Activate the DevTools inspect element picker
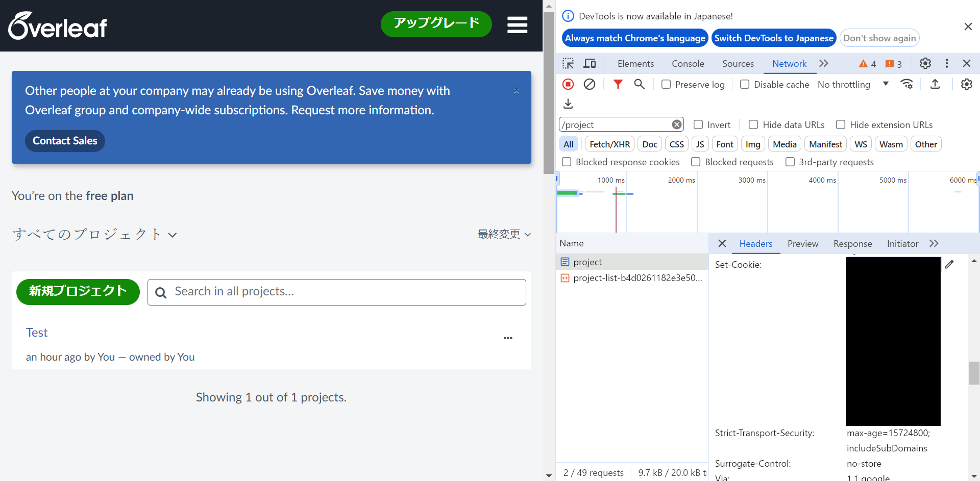Screen dimensions: 980x481 [568, 63]
